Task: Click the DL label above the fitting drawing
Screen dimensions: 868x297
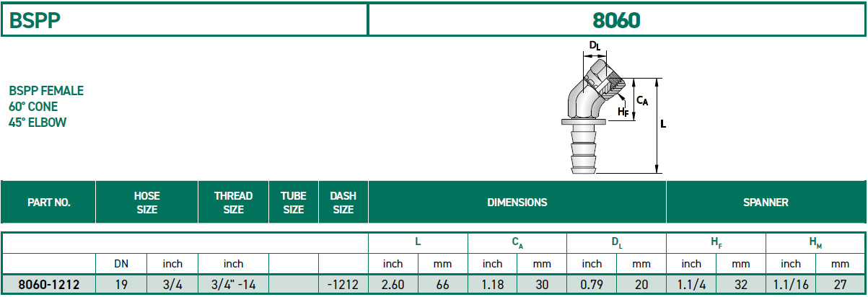Action: [x=595, y=45]
